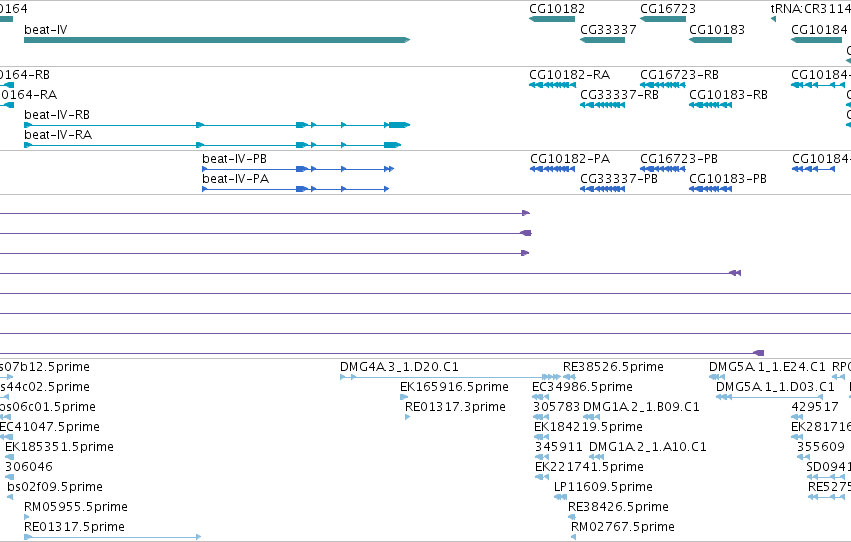Click the 355609 EST label
This screenshot has width=851, height=542.
point(821,447)
